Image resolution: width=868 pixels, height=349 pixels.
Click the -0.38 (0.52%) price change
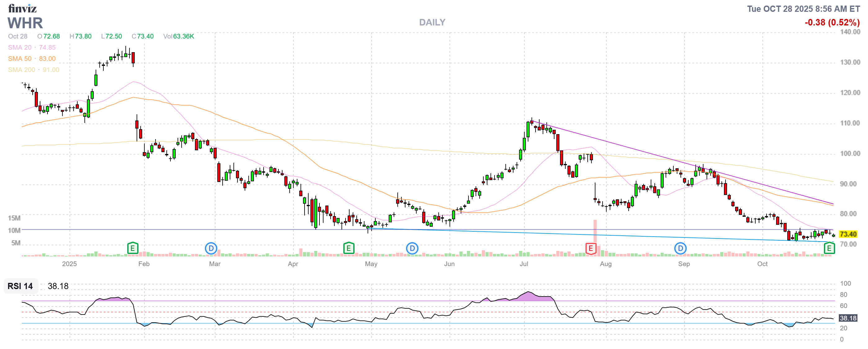pos(832,23)
